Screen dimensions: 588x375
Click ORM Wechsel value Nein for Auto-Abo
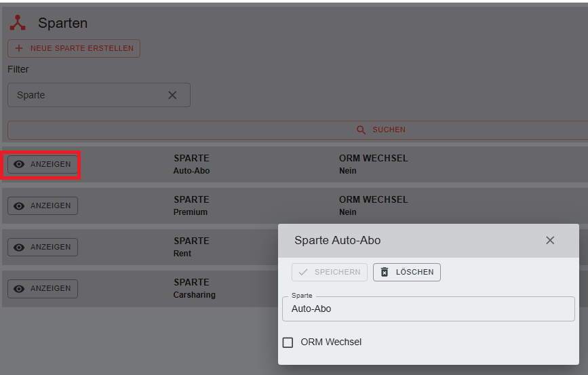tap(347, 171)
